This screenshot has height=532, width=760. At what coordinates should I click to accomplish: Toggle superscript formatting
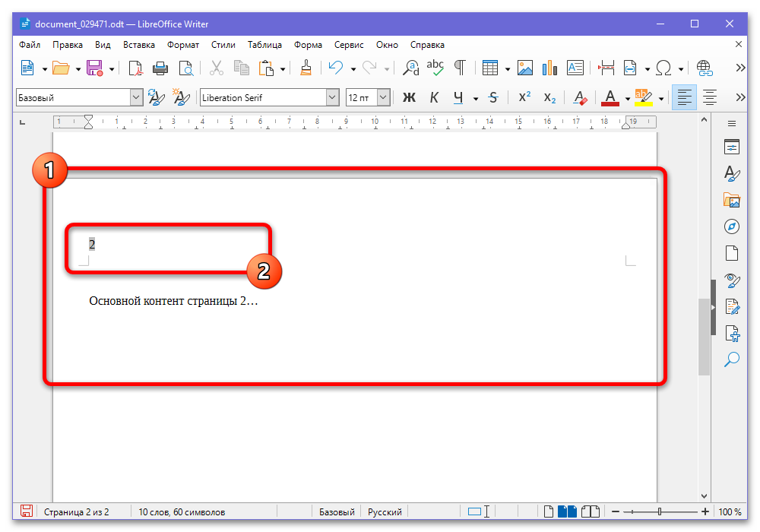coord(524,98)
